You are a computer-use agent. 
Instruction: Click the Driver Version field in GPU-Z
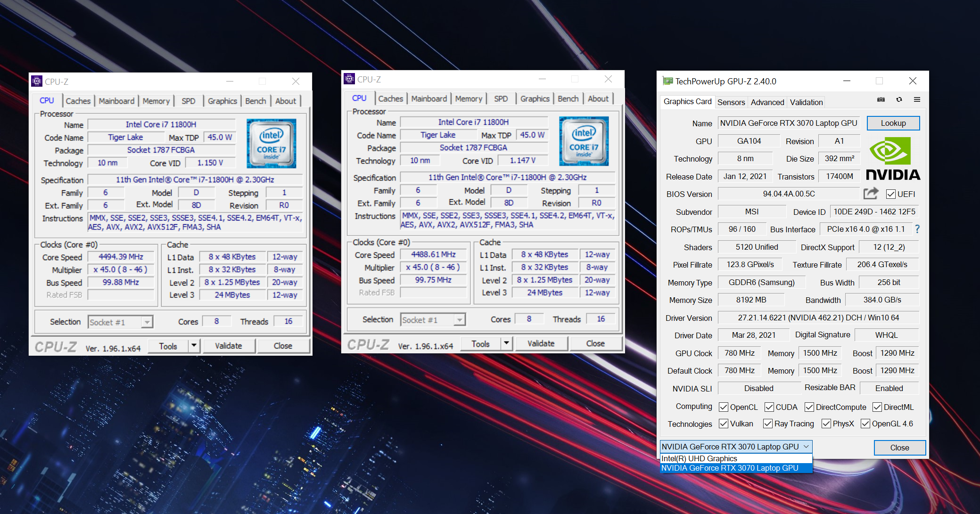[x=818, y=318]
